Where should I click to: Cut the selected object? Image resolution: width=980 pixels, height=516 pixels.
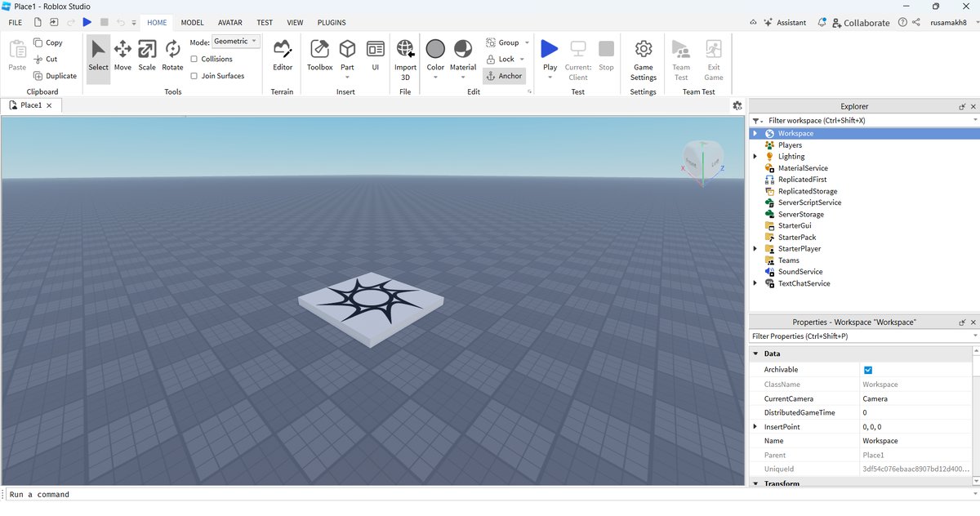(x=47, y=59)
